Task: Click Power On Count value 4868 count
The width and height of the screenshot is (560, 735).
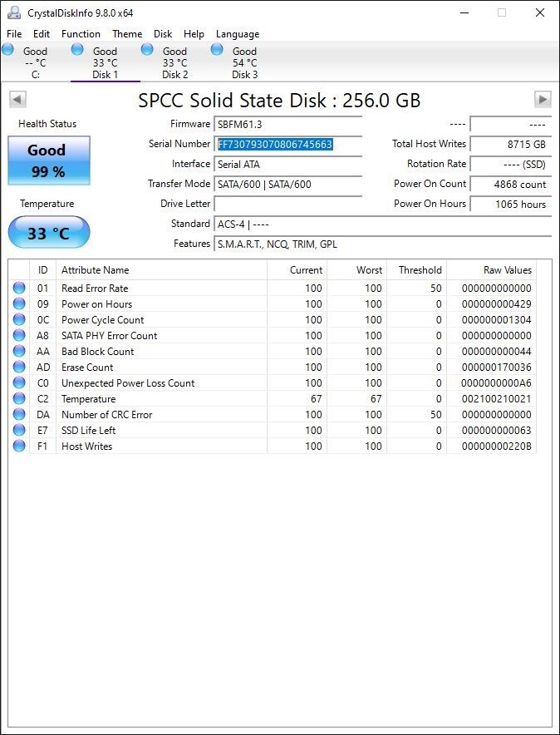Action: (511, 185)
